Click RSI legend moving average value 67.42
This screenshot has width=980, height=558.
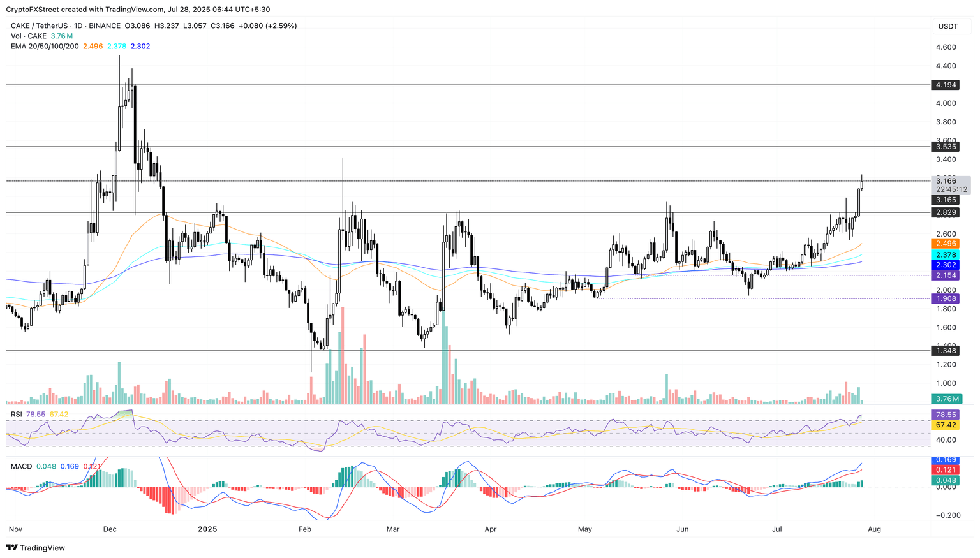point(59,414)
